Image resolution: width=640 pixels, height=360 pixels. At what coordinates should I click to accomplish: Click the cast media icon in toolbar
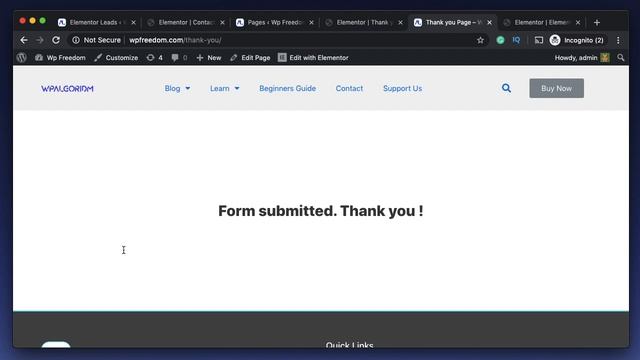point(539,40)
